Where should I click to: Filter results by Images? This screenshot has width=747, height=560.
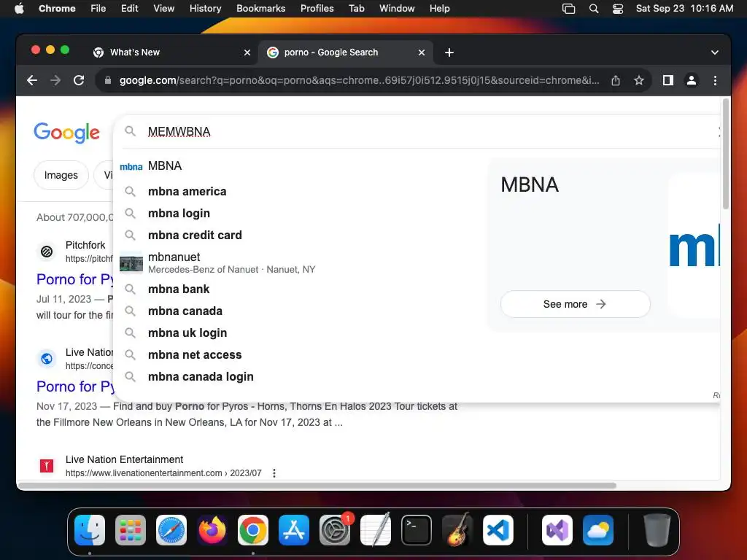coord(61,175)
